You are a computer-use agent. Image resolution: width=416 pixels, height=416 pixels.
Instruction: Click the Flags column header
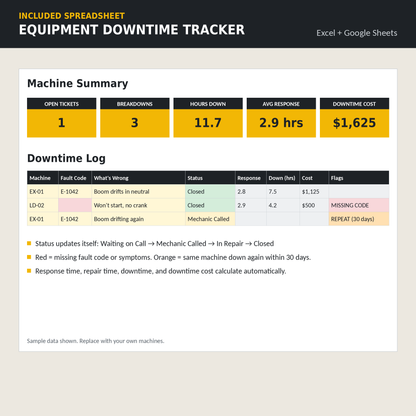(x=359, y=178)
